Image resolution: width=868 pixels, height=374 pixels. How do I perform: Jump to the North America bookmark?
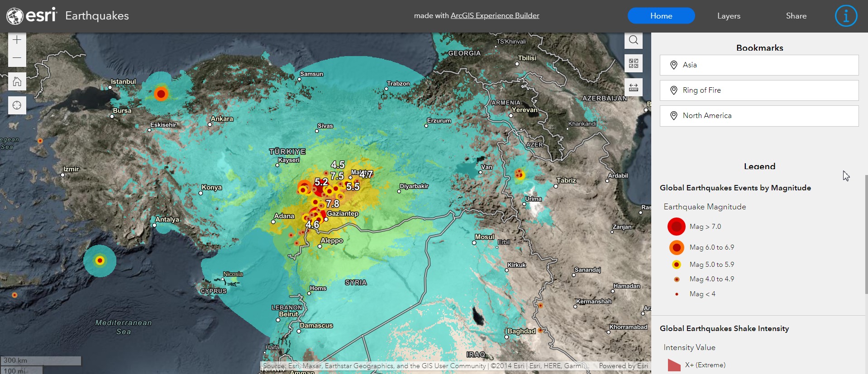coord(759,116)
